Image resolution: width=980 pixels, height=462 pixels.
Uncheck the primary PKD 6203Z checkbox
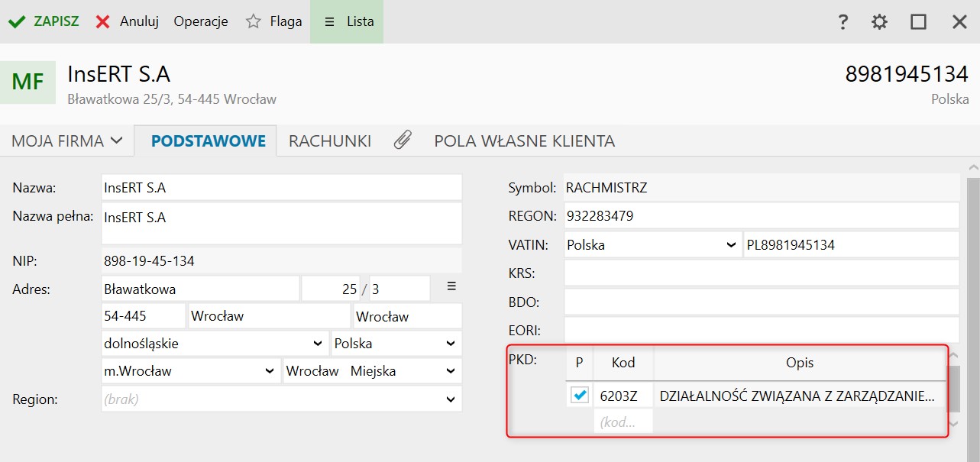(x=580, y=395)
